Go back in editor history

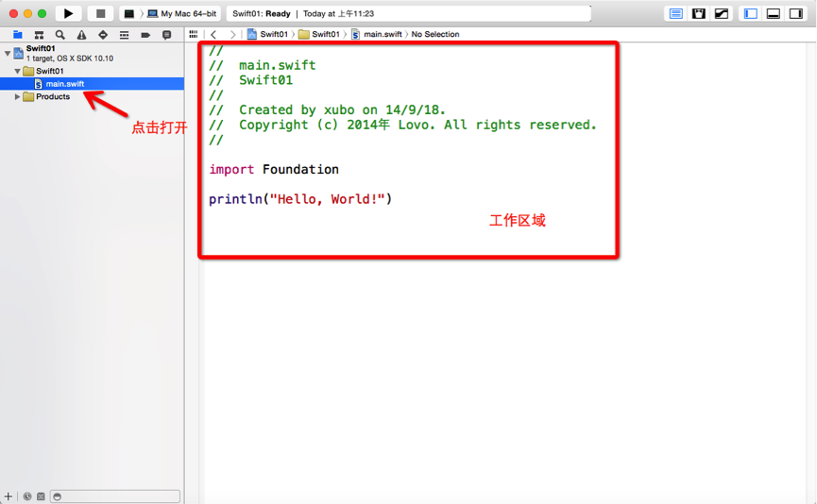[213, 34]
